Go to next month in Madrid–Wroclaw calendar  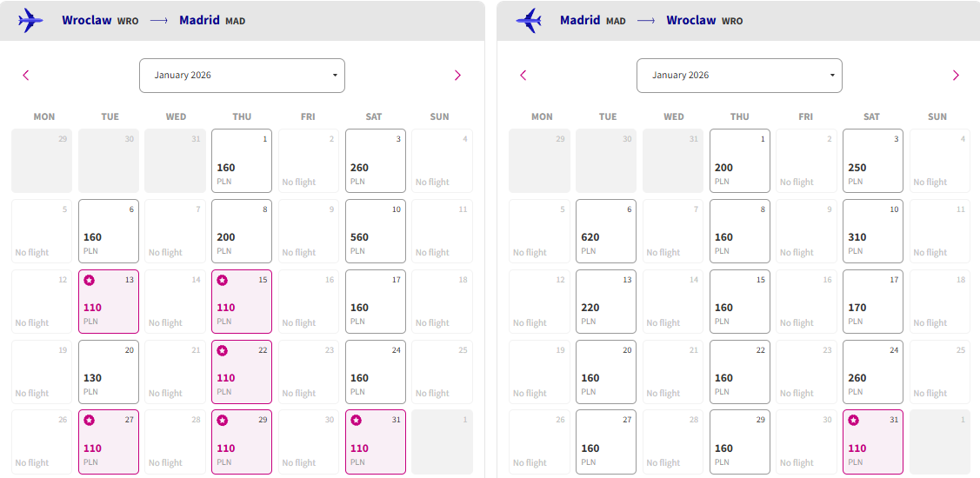pos(955,76)
